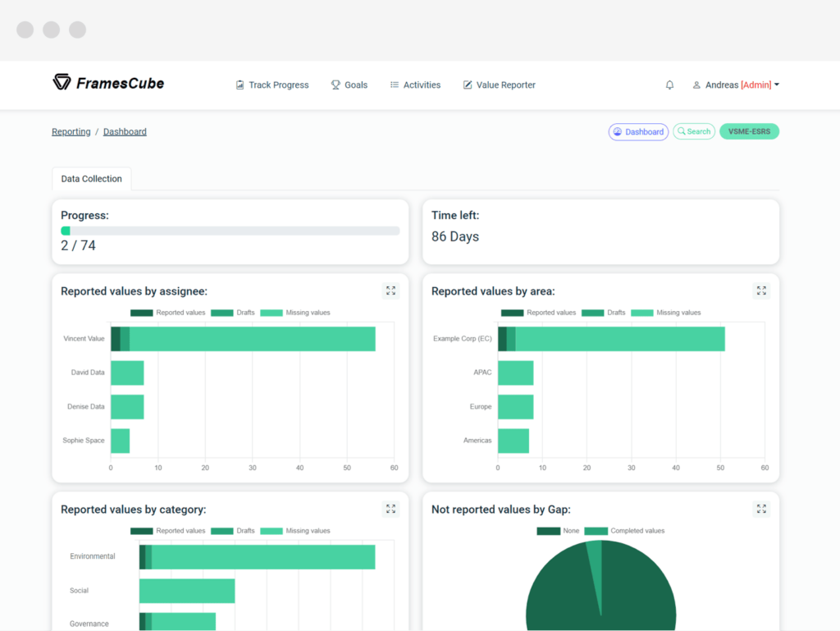Toggle Reported values legend in area chart

(538, 313)
